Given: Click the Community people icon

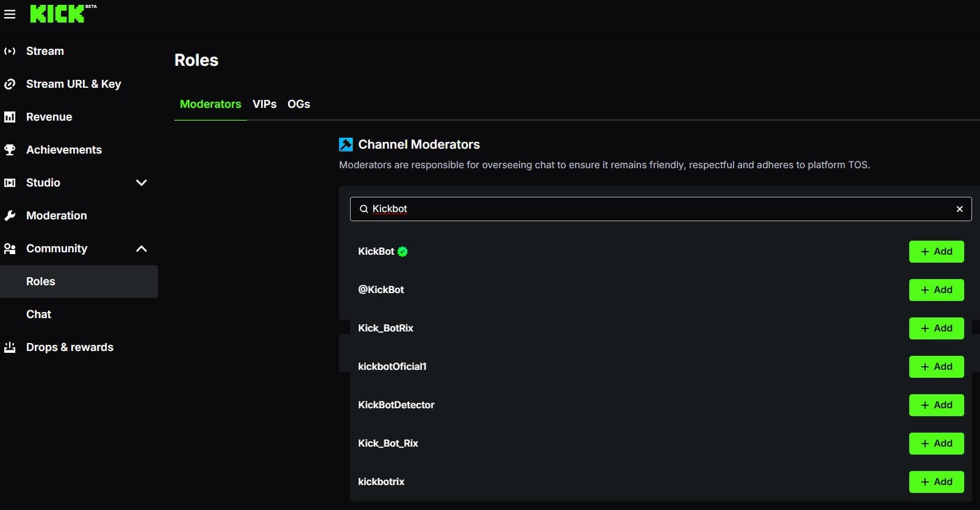Looking at the screenshot, I should (x=10, y=249).
